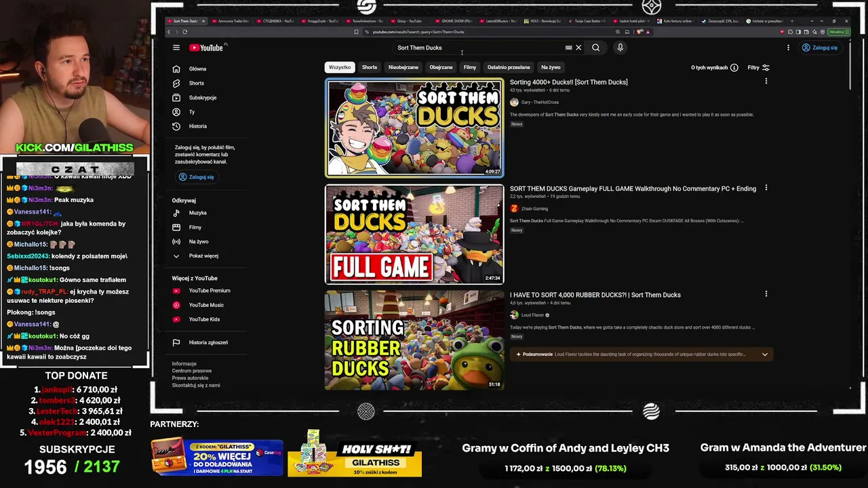Click the browser back arrow
Image resolution: width=868 pixels, height=488 pixels.
[169, 32]
